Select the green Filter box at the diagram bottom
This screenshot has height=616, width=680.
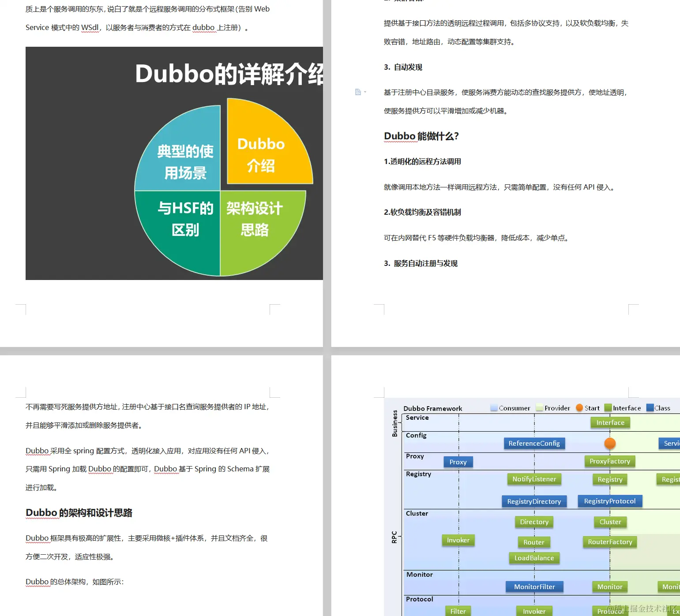click(x=458, y=611)
